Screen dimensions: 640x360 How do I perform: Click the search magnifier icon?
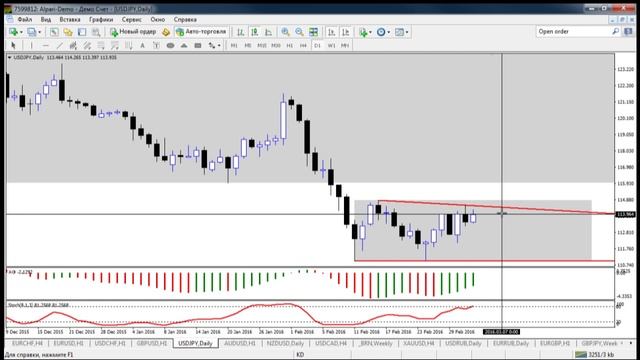point(616,31)
